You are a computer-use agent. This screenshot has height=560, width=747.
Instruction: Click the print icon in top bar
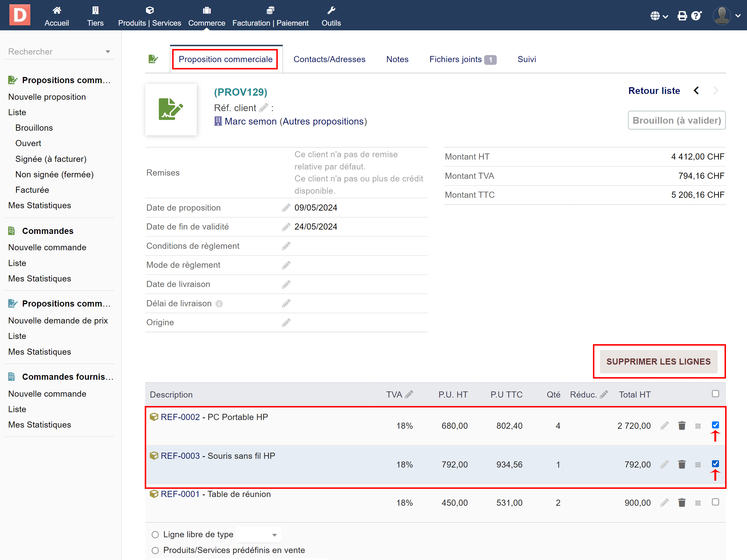click(682, 16)
